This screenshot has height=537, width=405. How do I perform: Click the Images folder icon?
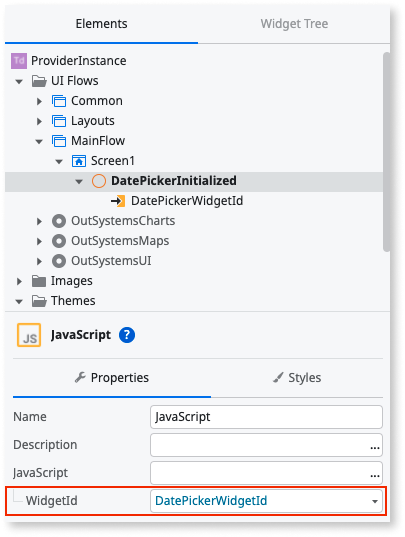(x=39, y=281)
